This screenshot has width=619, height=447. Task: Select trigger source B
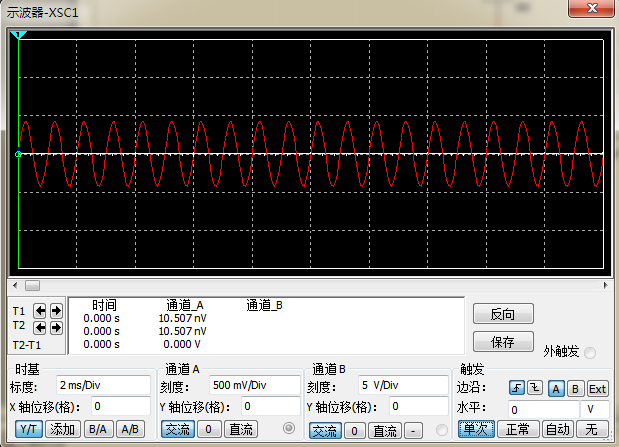(575, 389)
